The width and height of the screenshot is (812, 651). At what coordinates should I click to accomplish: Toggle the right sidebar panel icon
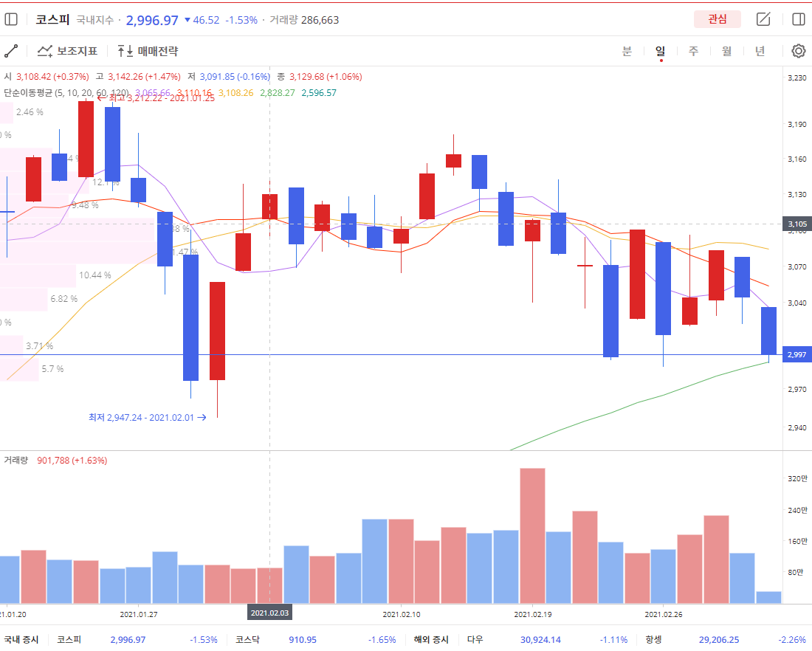798,19
